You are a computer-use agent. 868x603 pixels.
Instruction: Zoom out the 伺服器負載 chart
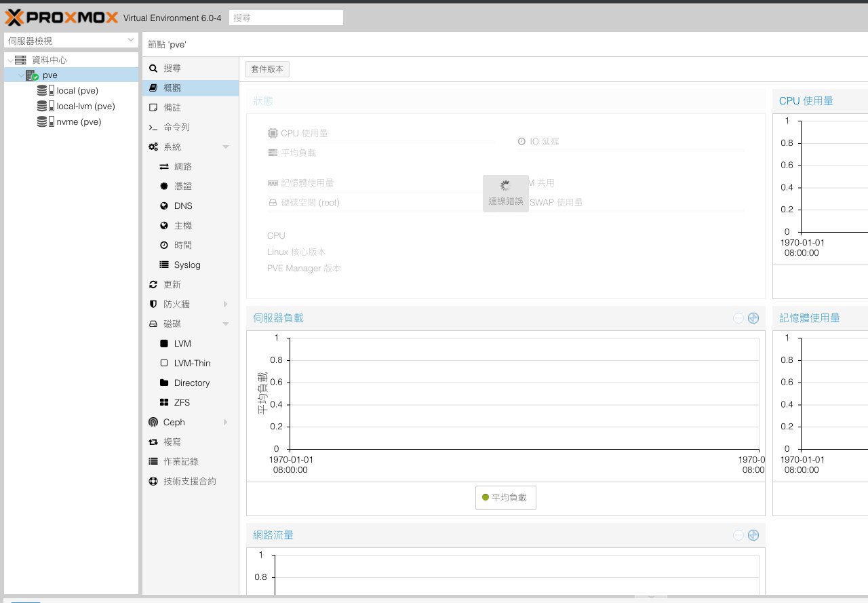pos(738,318)
